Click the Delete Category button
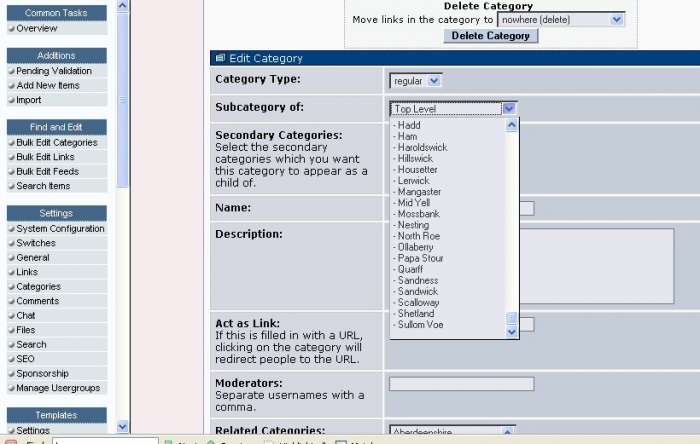 [x=491, y=36]
